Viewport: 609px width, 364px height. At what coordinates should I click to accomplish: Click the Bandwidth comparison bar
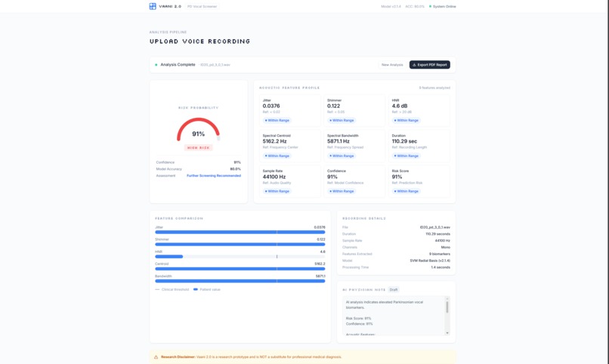(x=240, y=281)
